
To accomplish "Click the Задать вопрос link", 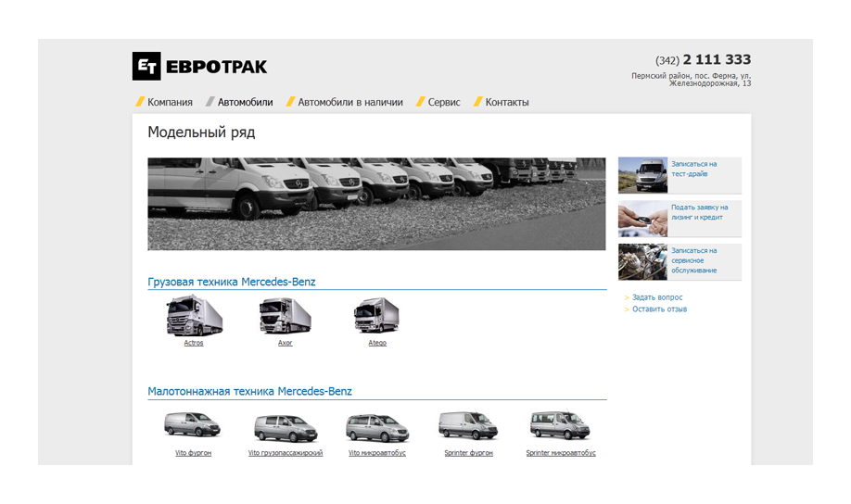I will [657, 297].
